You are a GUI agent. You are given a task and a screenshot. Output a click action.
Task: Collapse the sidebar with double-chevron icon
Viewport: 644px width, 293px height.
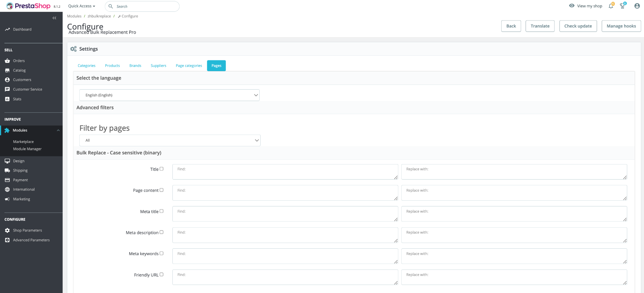pyautogui.click(x=54, y=18)
